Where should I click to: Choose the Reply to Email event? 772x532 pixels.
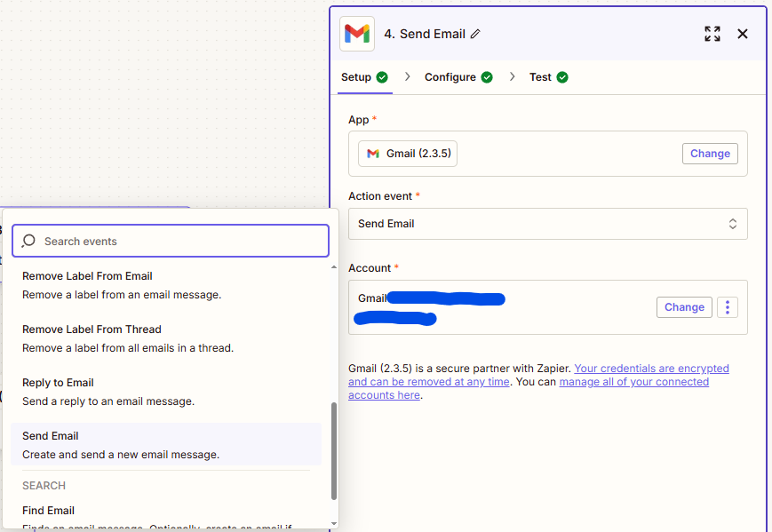coord(166,392)
